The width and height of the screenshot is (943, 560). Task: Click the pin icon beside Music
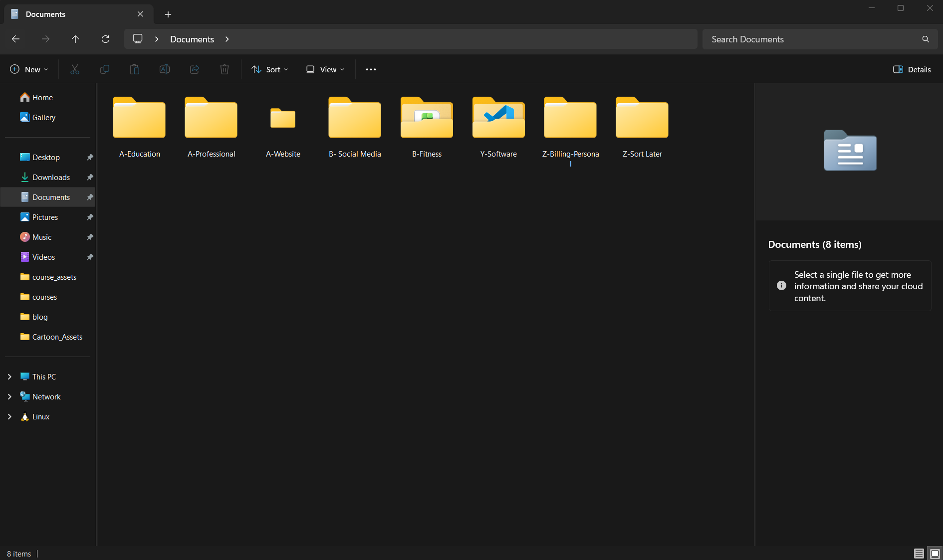click(90, 237)
